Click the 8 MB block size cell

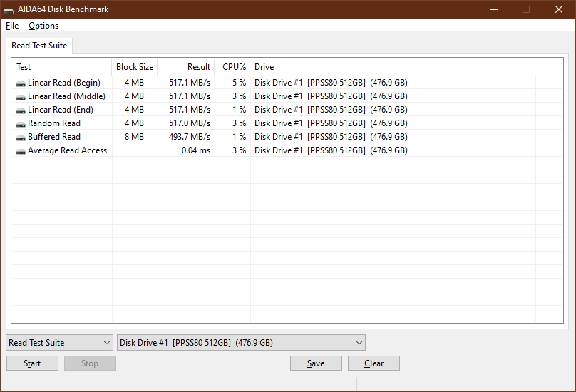(134, 137)
